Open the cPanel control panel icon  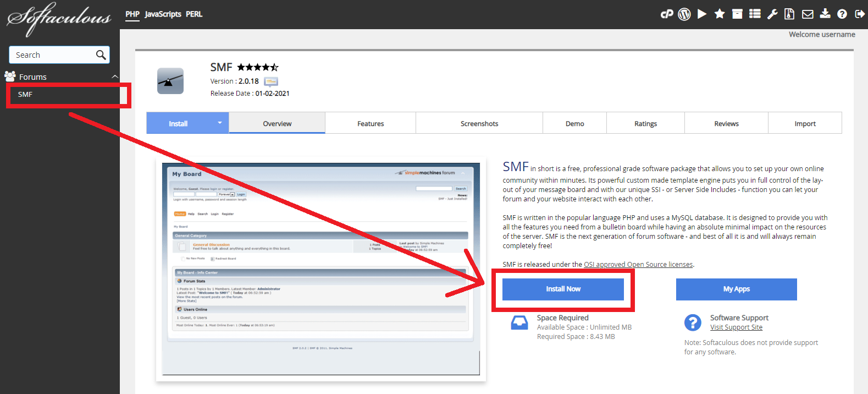667,14
